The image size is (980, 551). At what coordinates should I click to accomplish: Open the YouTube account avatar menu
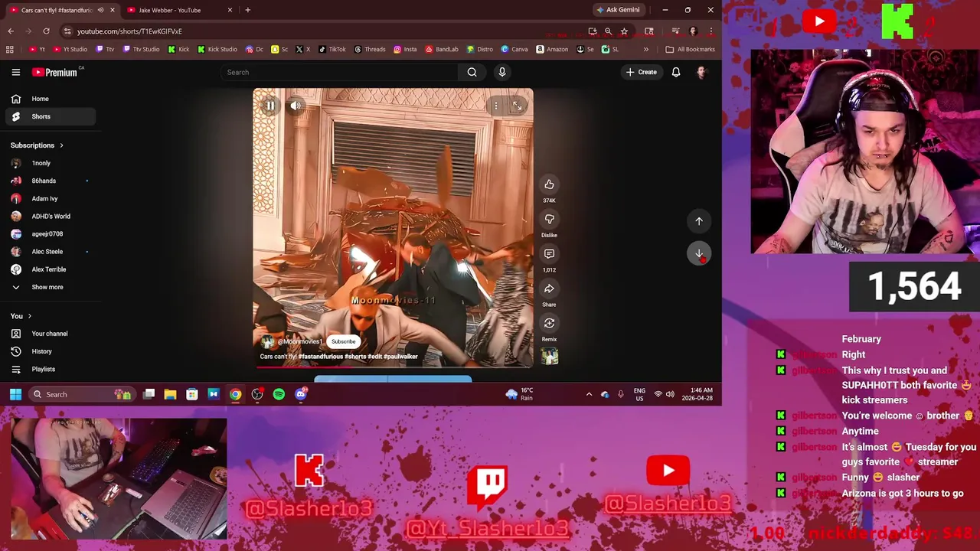pos(701,72)
